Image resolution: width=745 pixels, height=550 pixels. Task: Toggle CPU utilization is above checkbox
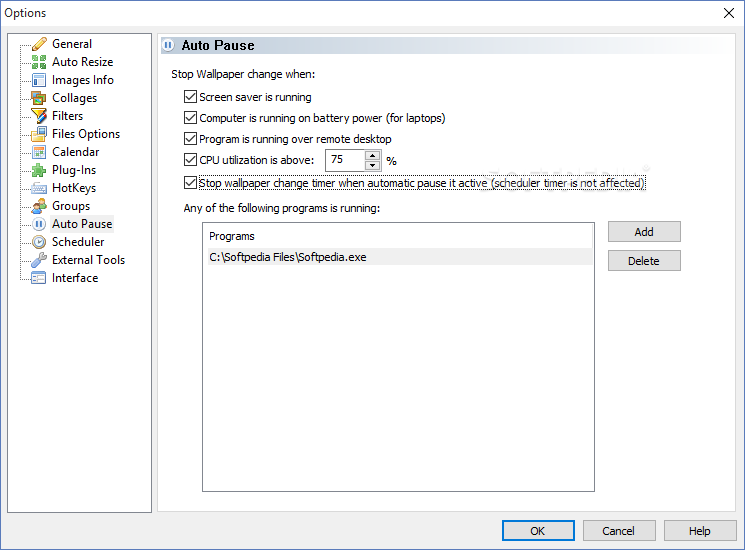[191, 160]
